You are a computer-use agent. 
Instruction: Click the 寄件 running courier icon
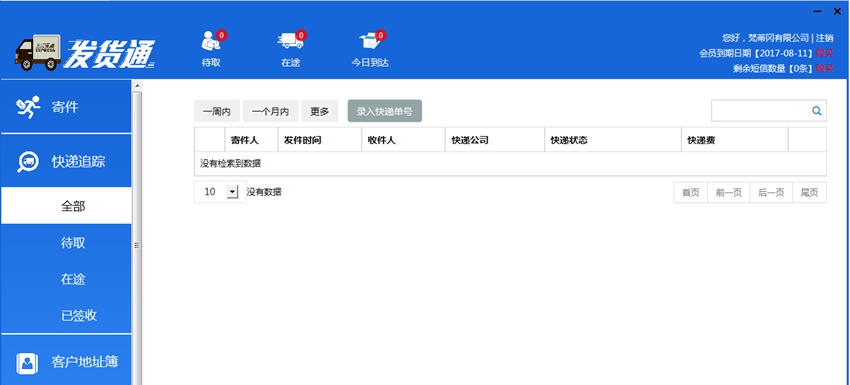pyautogui.click(x=28, y=107)
